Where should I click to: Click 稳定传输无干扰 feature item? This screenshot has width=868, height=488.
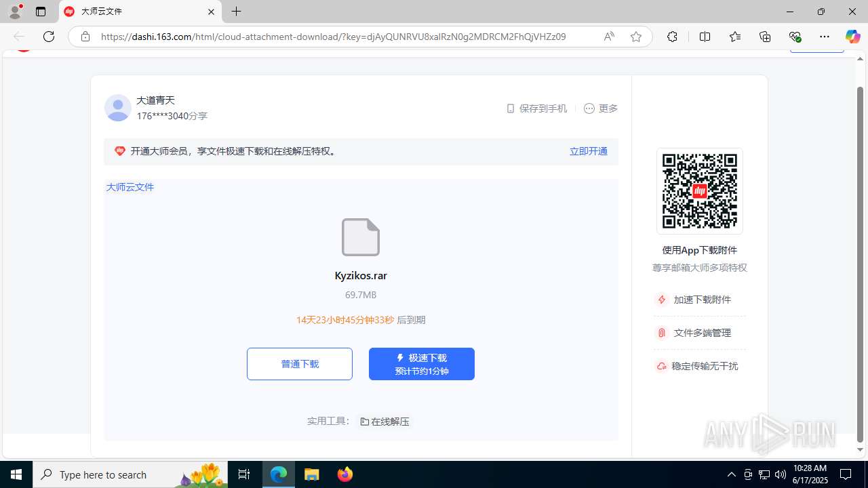(697, 366)
